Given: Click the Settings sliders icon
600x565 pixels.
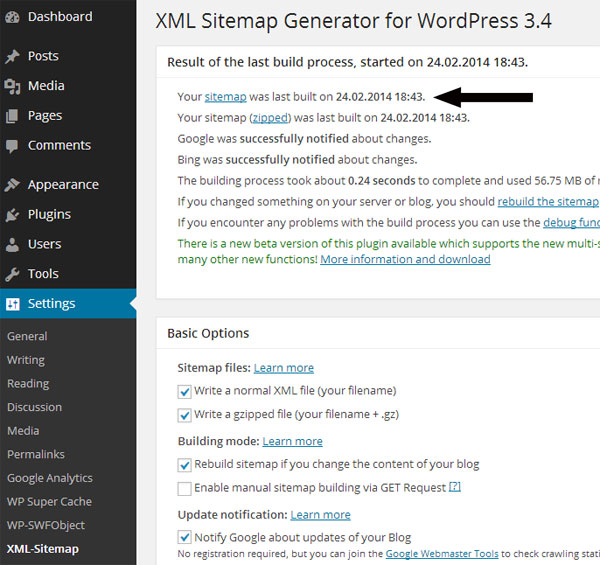Looking at the screenshot, I should click(x=13, y=304).
